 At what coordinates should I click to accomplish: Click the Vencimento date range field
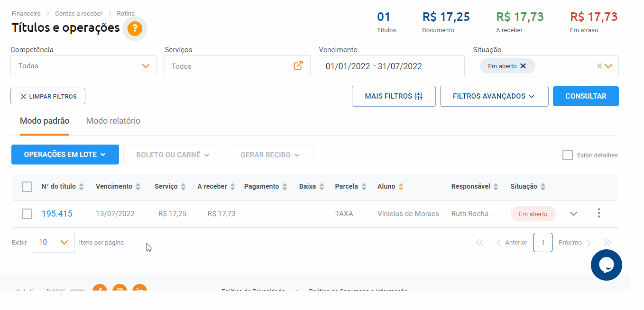pos(392,66)
